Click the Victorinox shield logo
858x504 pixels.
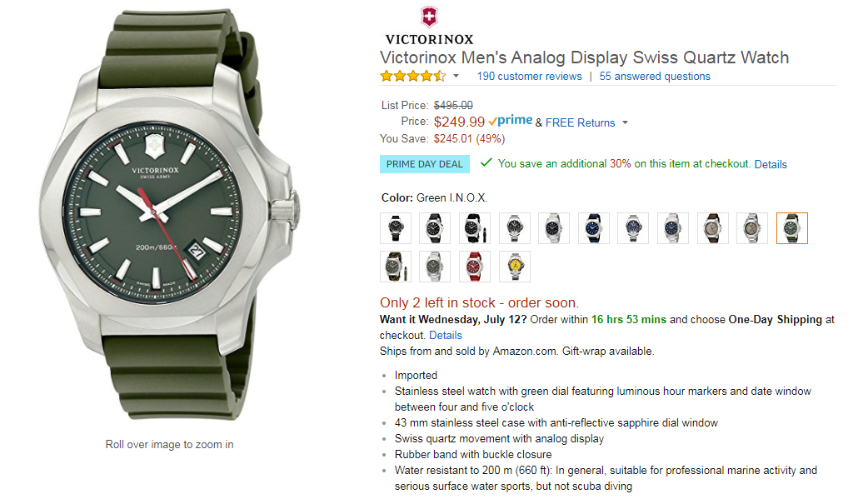pyautogui.click(x=429, y=17)
